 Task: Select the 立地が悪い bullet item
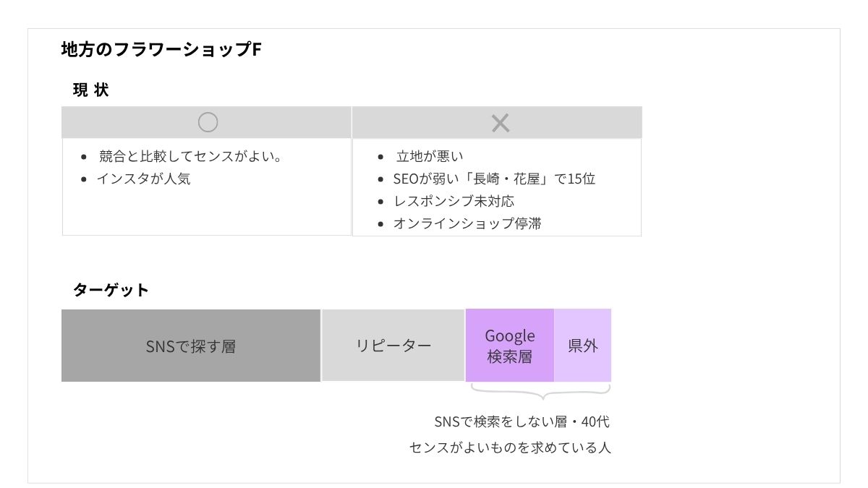coord(430,156)
